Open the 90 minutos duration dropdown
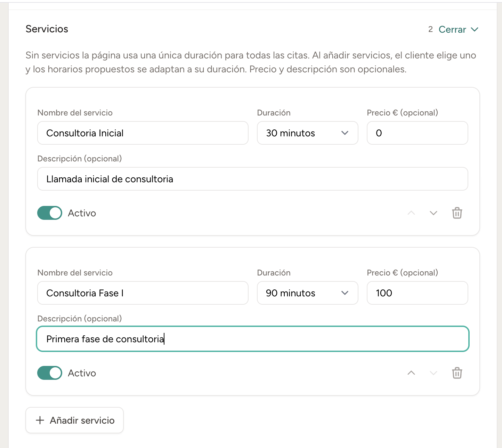502x448 pixels. click(x=308, y=293)
